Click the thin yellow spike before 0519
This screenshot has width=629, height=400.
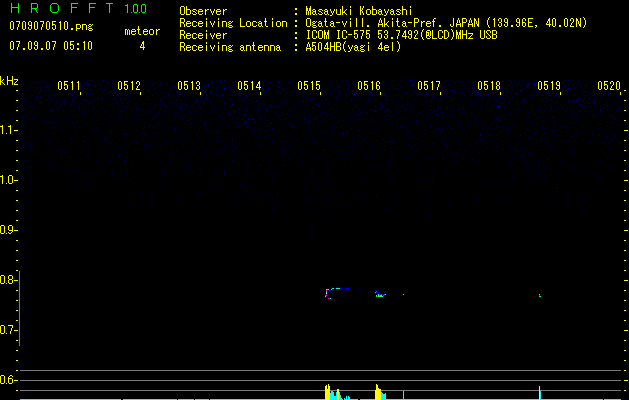click(x=540, y=393)
